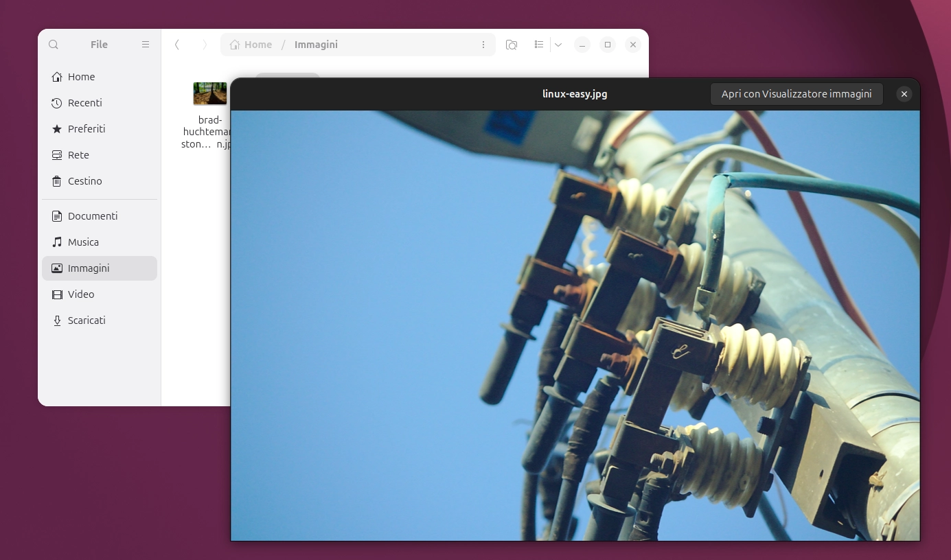
Task: Select the brad-huchteman forest image thumbnail
Action: coord(210,93)
